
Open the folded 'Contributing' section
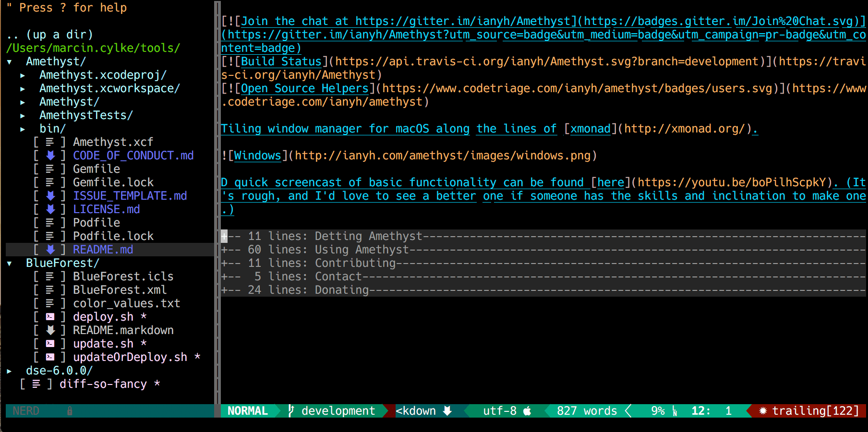point(543,263)
